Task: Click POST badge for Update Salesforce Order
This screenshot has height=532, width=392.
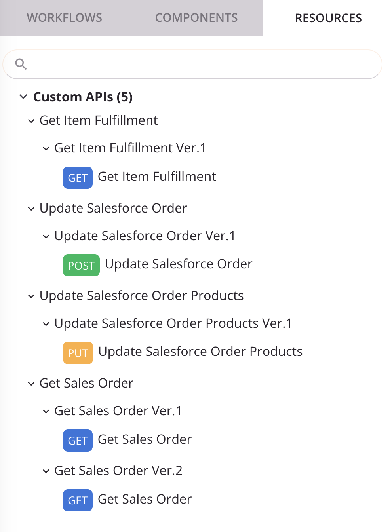Action: 81,265
